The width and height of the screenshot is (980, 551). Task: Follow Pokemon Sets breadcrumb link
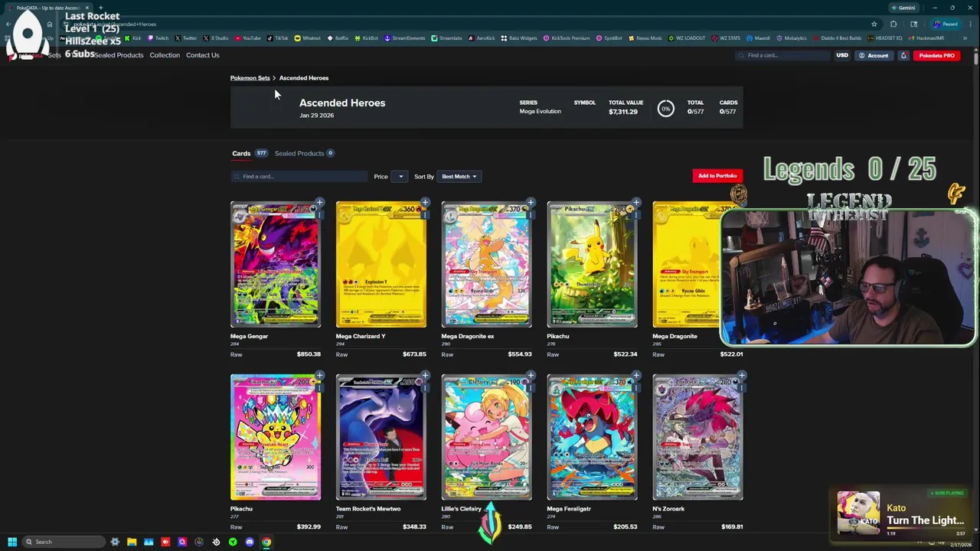coord(250,78)
